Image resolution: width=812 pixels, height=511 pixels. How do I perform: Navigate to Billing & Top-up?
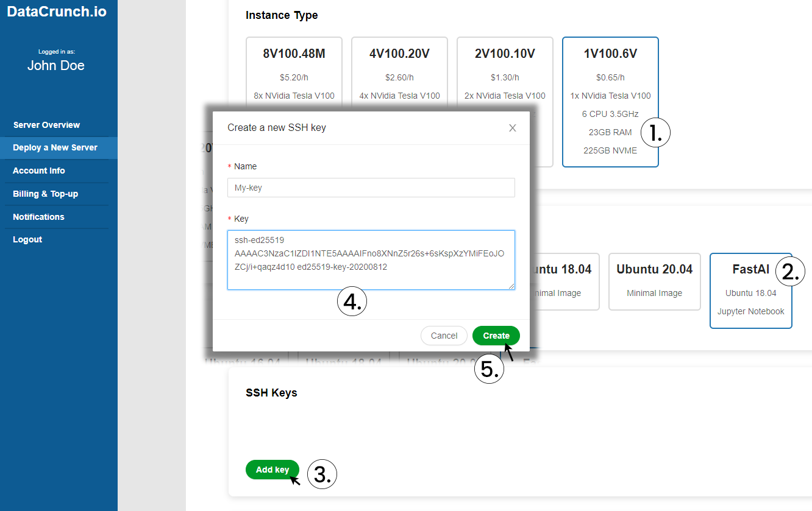pos(45,194)
